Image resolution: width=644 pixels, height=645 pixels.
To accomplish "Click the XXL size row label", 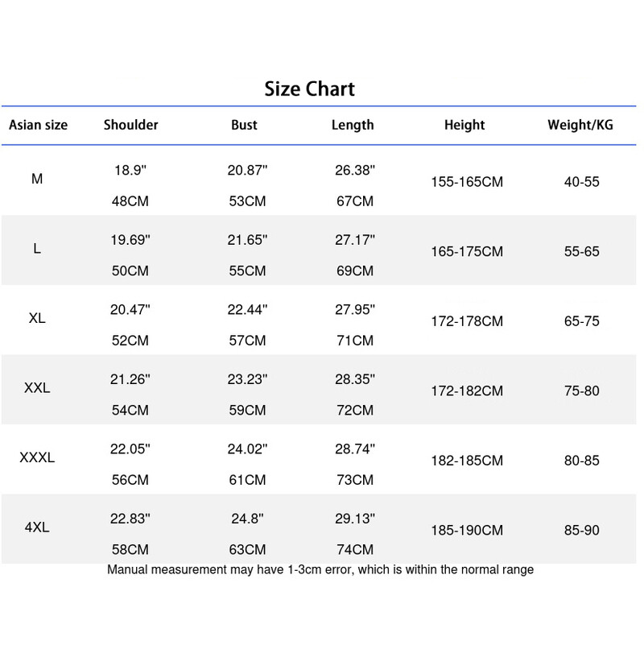I will coord(37,388).
